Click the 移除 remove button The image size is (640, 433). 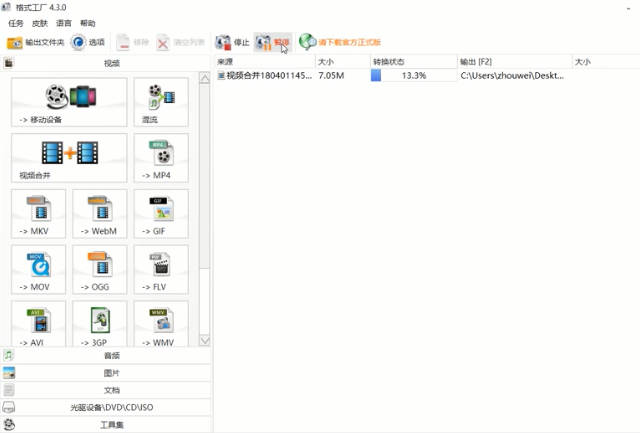point(133,42)
